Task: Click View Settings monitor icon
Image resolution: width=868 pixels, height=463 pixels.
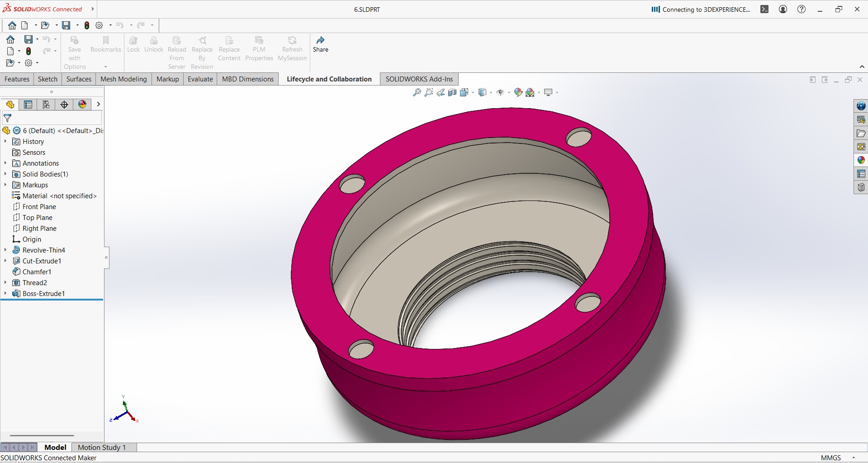Action: click(x=548, y=92)
